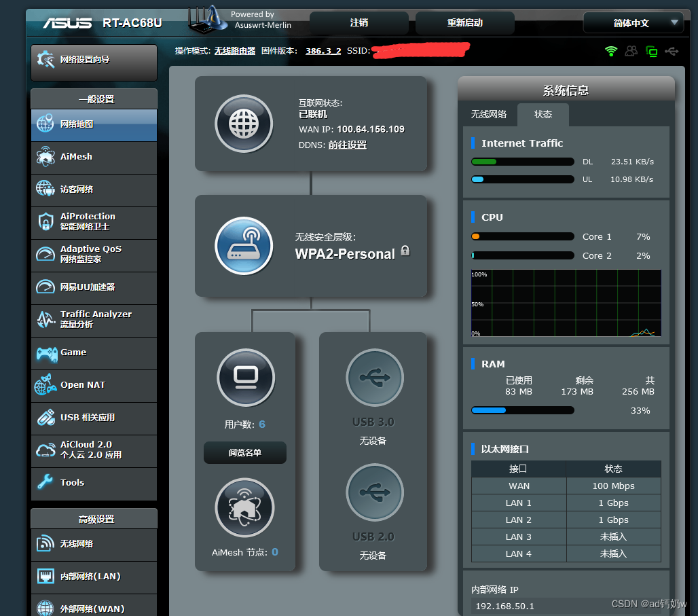The width and height of the screenshot is (698, 616).
Task: Click the green LAN connection status icon
Action: pos(651,51)
